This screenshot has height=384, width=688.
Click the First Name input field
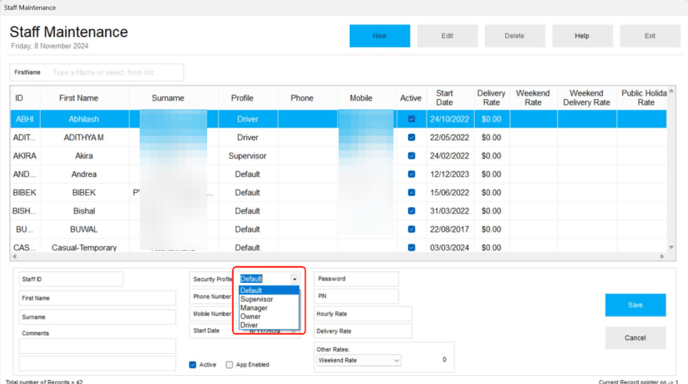(x=97, y=298)
